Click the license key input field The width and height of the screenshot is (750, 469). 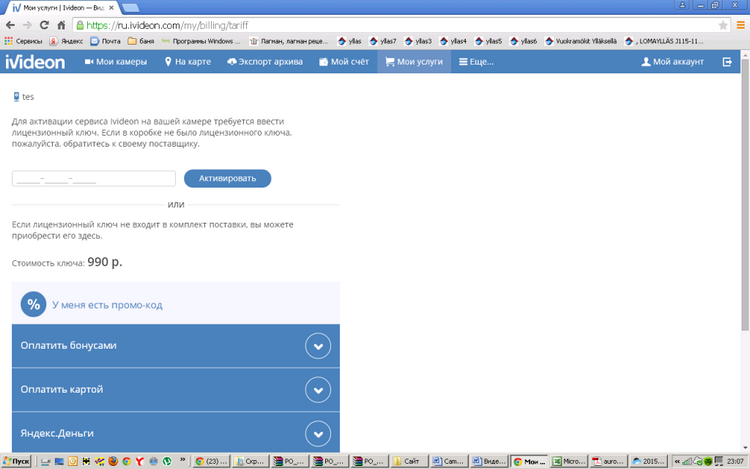(94, 178)
